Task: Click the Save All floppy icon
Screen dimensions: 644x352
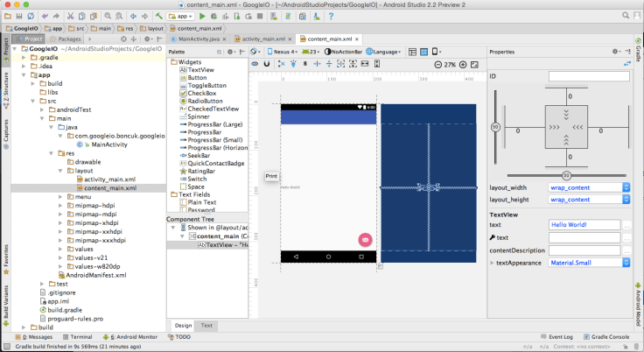Action: click(19, 16)
